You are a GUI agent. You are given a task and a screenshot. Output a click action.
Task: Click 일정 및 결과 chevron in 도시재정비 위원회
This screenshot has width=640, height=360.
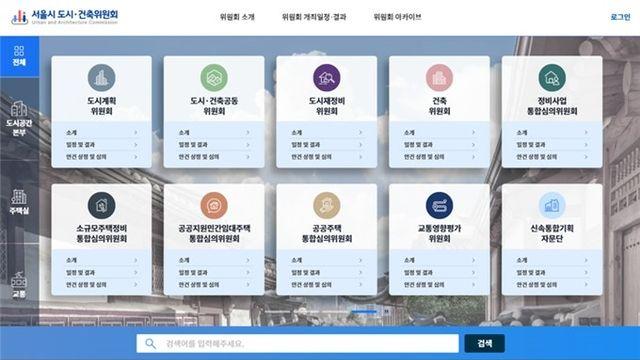(x=360, y=145)
